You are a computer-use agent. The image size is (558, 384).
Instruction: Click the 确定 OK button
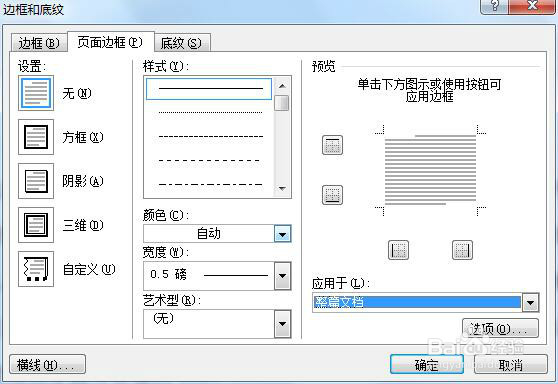point(426,364)
